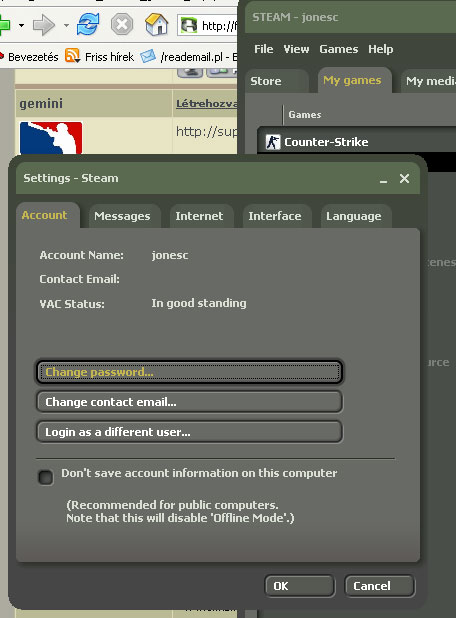
Task: Click the gemini user avatar image
Action: (51, 138)
